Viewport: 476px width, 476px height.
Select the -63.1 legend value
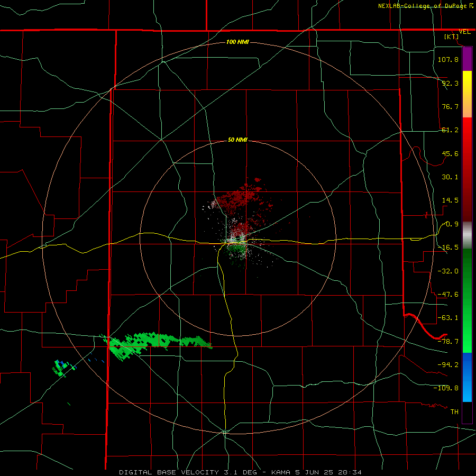(448, 318)
